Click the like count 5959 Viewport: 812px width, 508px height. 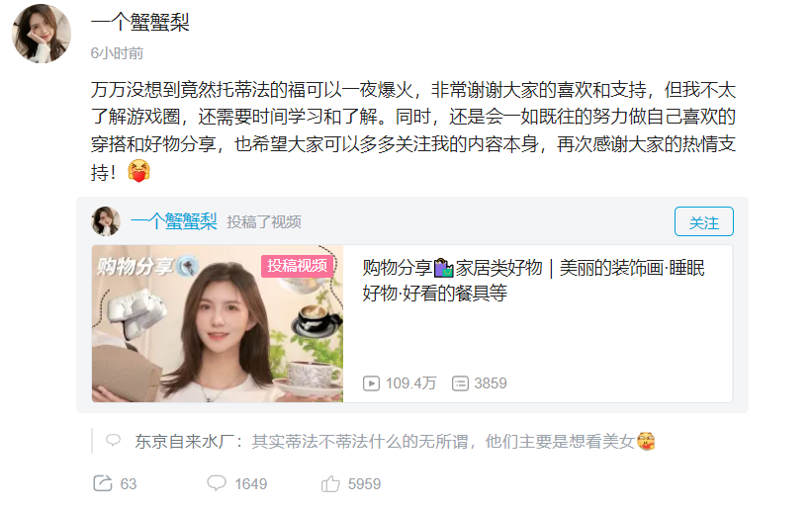coord(364,483)
